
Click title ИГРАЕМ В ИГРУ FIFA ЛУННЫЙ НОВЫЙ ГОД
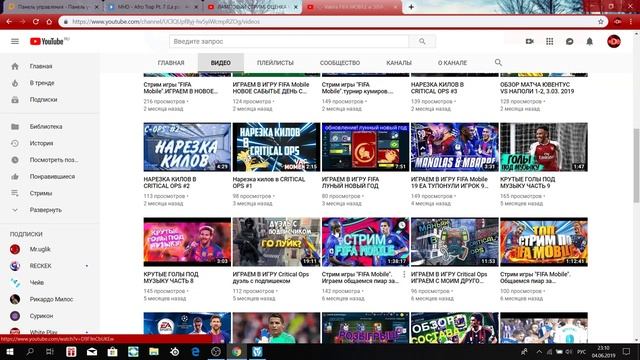[x=350, y=182]
